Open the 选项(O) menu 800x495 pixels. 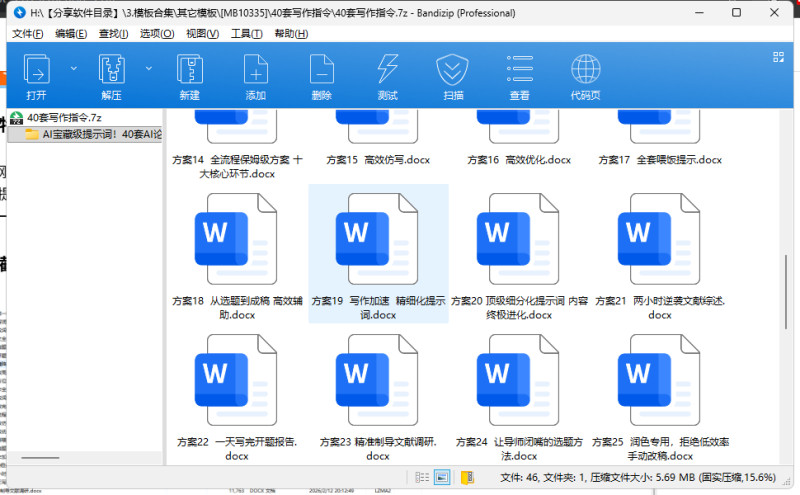pyautogui.click(x=157, y=34)
